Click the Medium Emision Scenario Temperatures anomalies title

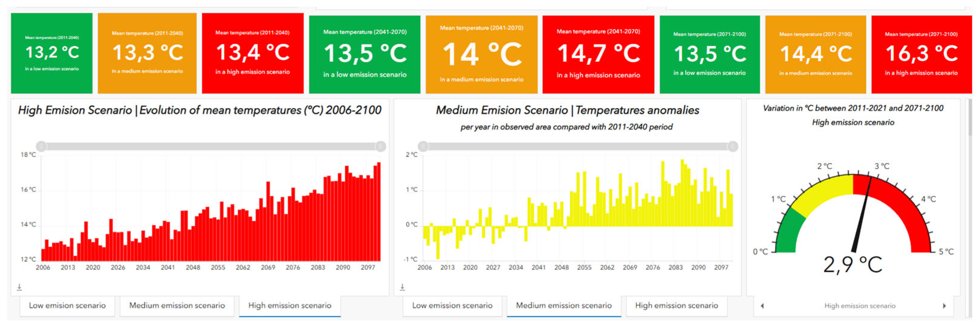(567, 110)
